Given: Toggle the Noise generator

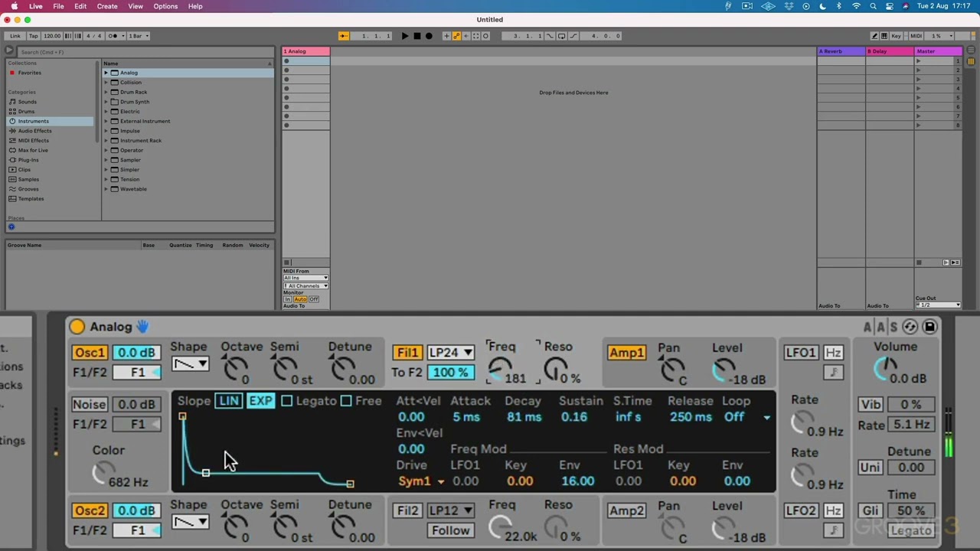Looking at the screenshot, I should (90, 404).
